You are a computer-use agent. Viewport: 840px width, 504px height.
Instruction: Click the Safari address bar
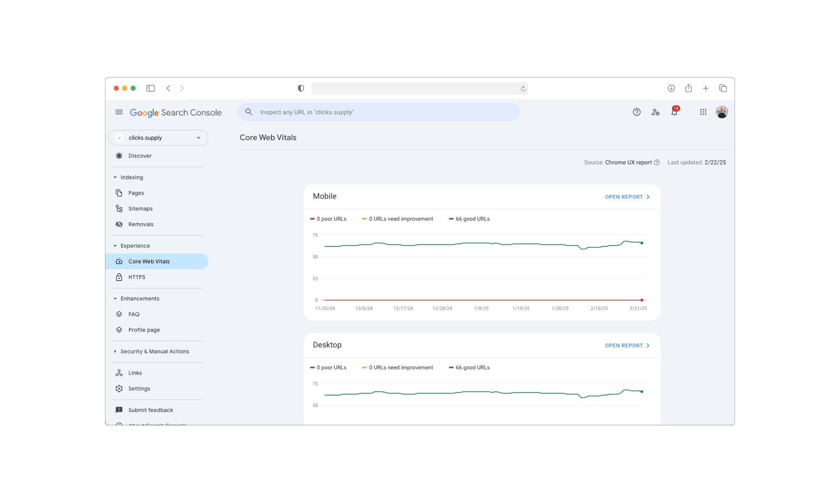(420, 88)
